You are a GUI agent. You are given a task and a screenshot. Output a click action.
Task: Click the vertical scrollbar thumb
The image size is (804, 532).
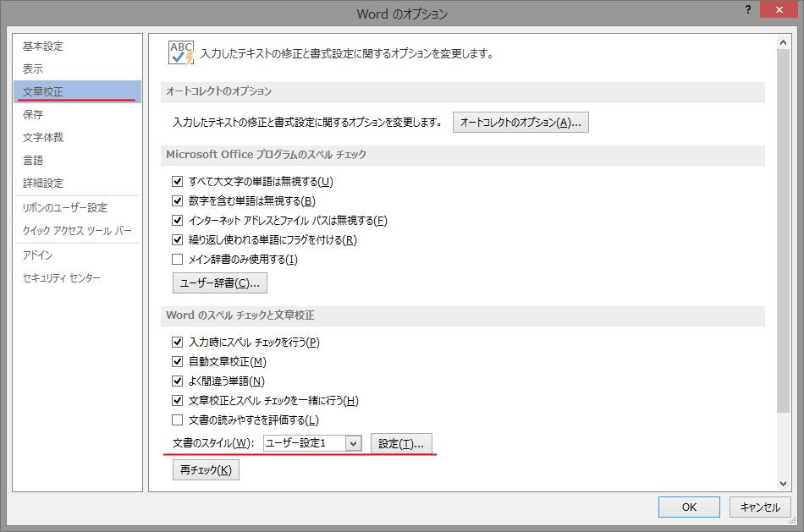[783, 231]
